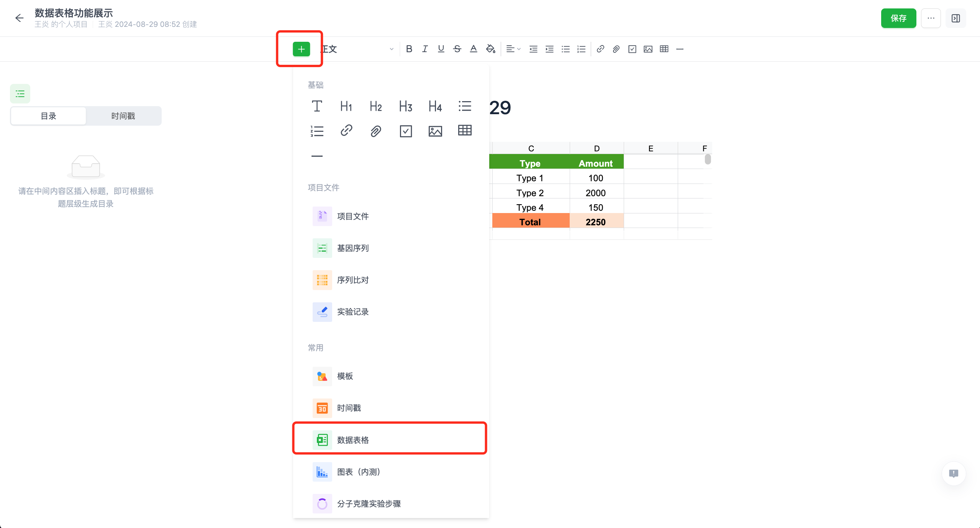This screenshot has height=528, width=980.
Task: Go back using the back arrow
Action: [19, 18]
